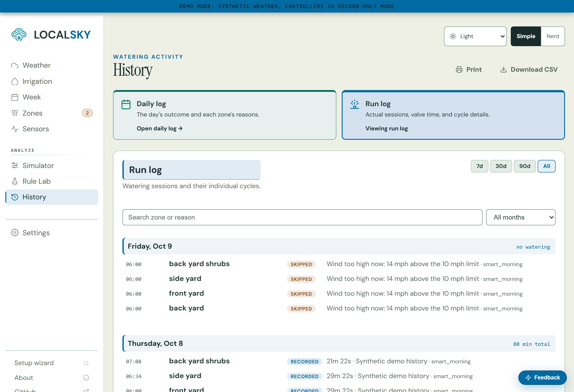Click the Sensors pulse icon
The height and width of the screenshot is (392, 574).
pyautogui.click(x=15, y=129)
